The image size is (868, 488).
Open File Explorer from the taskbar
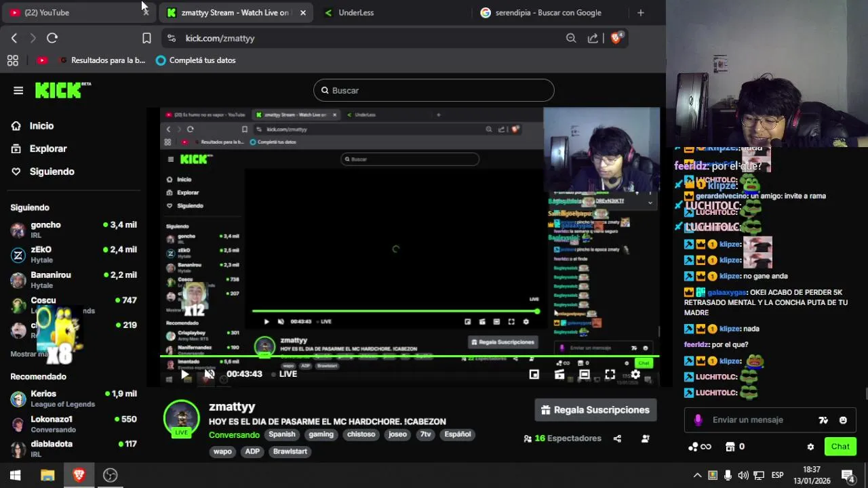pos(47,475)
